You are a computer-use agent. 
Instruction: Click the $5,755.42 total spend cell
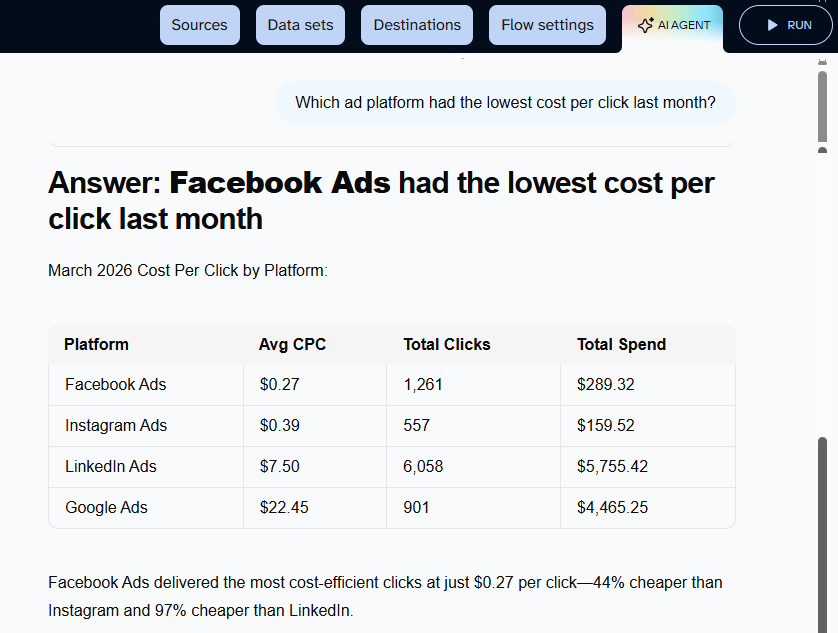click(x=612, y=466)
